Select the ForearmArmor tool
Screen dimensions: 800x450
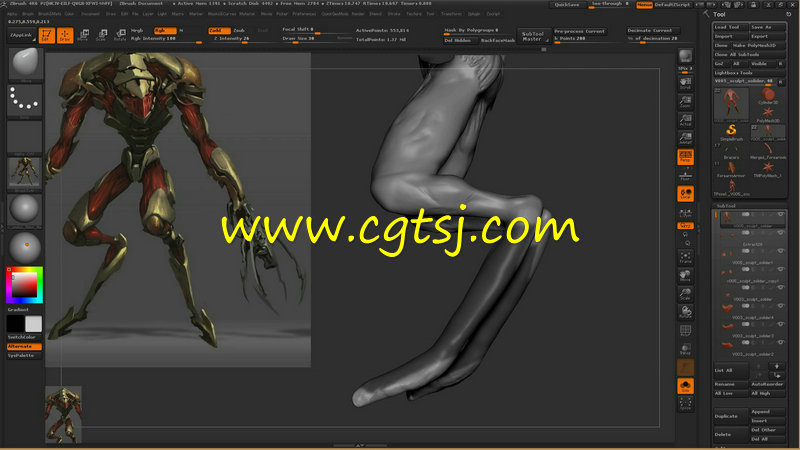[x=731, y=169]
